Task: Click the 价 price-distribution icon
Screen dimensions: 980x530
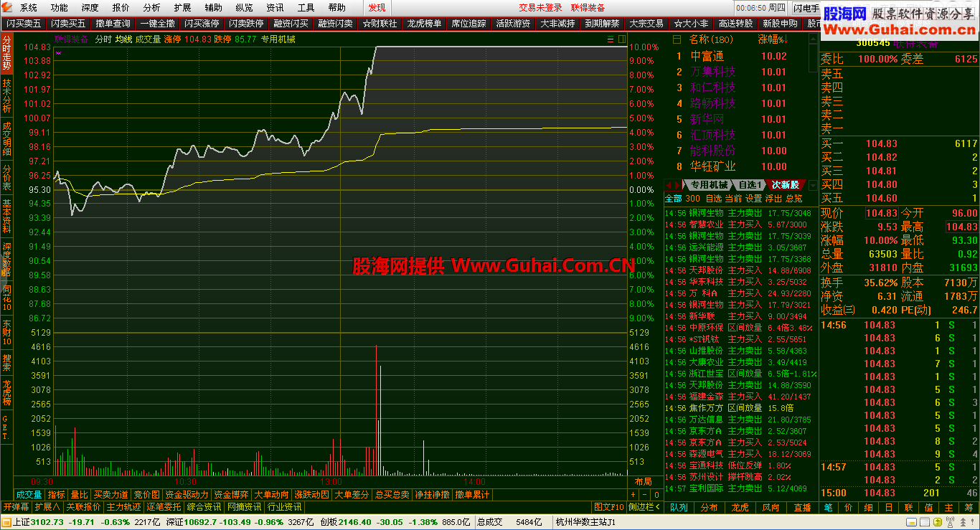Action: (848, 508)
